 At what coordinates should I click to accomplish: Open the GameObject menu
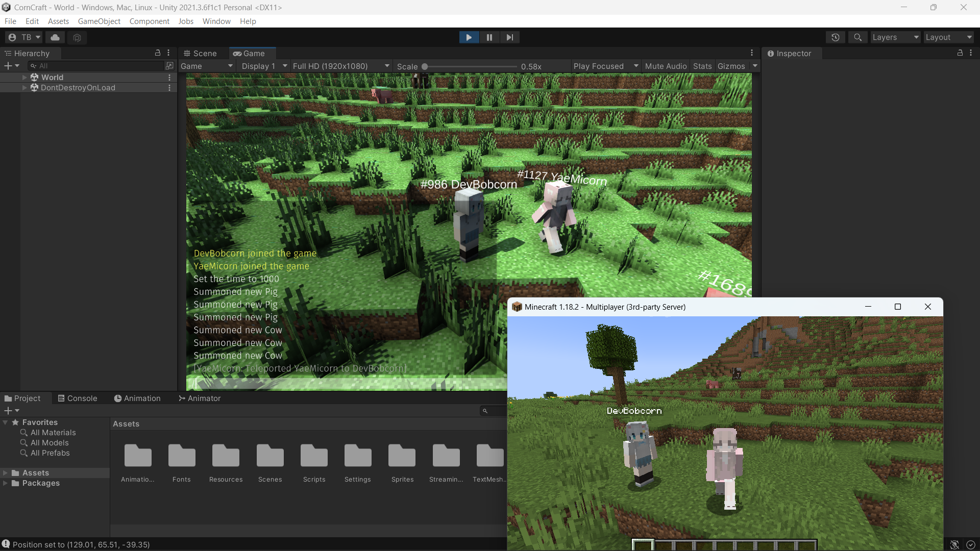click(99, 21)
